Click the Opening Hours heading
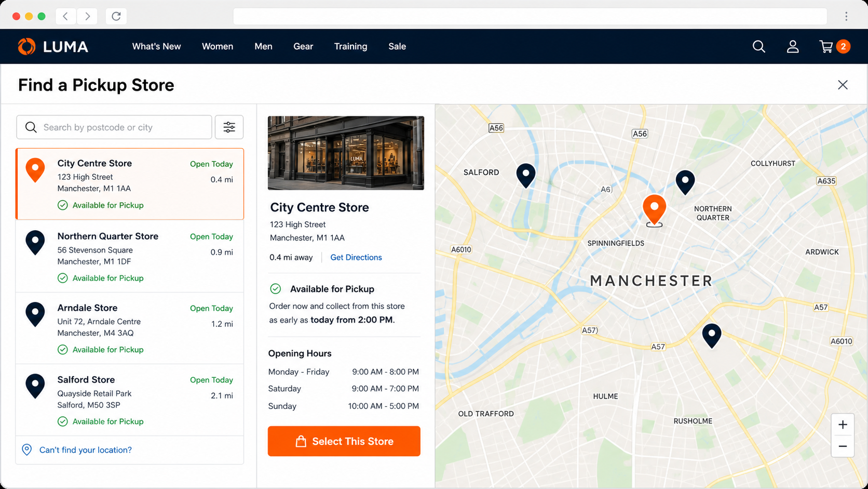The image size is (868, 489). pos(300,353)
